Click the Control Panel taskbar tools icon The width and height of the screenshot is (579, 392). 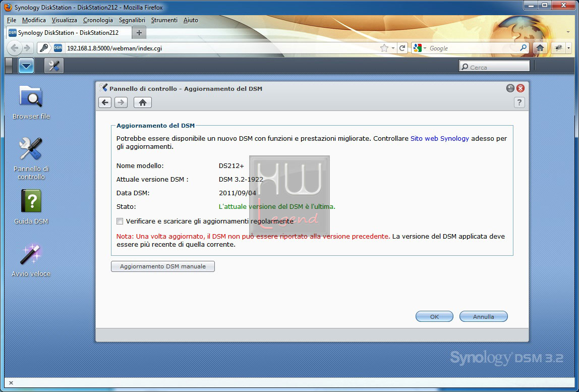(x=54, y=66)
